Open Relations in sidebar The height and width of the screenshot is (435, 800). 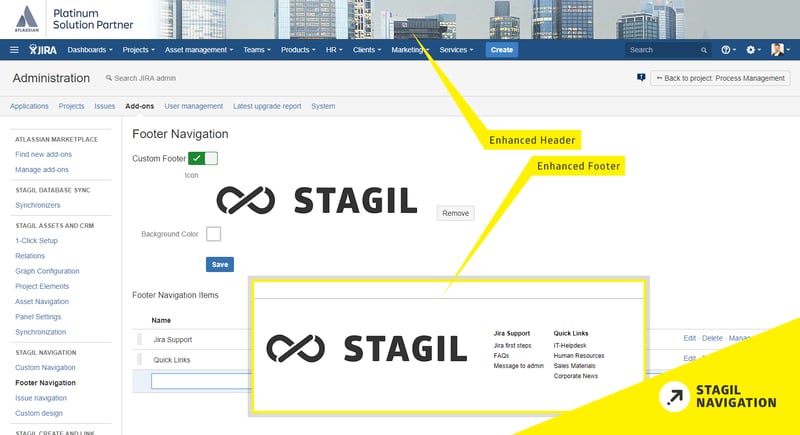pyautogui.click(x=30, y=256)
